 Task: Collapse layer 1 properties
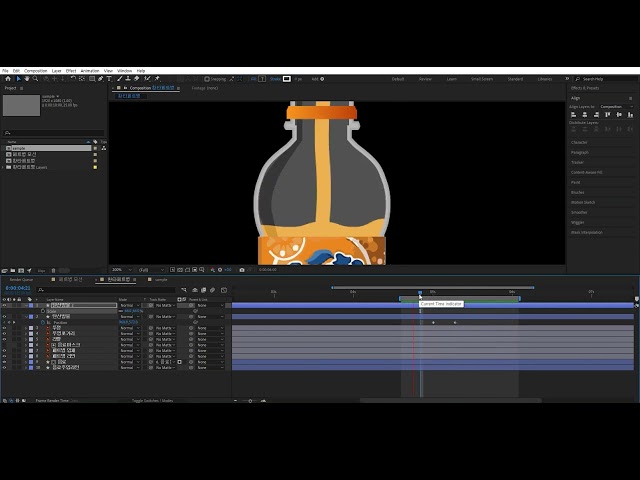tap(26, 305)
